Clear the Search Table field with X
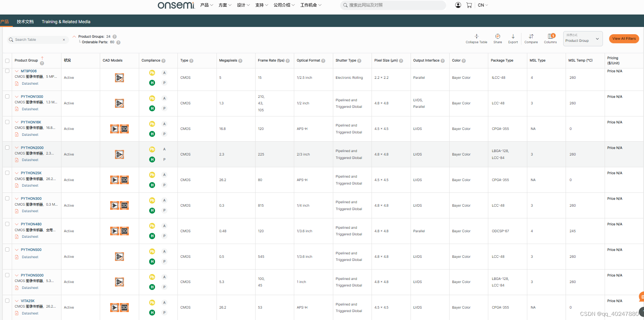The height and width of the screenshot is (320, 644). (x=64, y=40)
